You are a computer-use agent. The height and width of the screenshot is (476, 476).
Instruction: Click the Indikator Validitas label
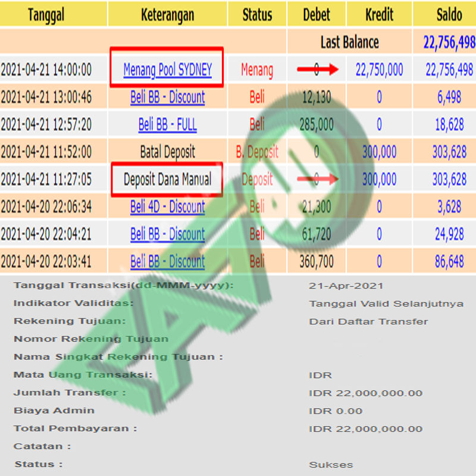pyautogui.click(x=74, y=303)
